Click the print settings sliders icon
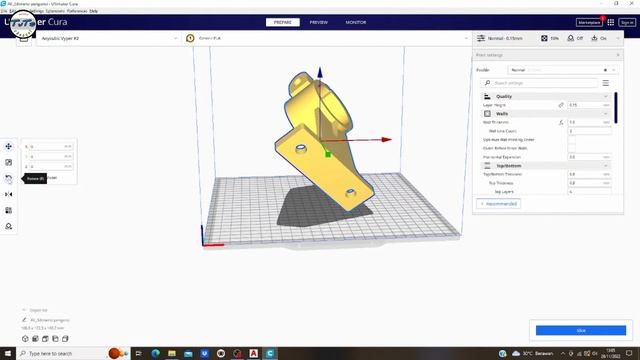640x360 pixels. (x=481, y=38)
